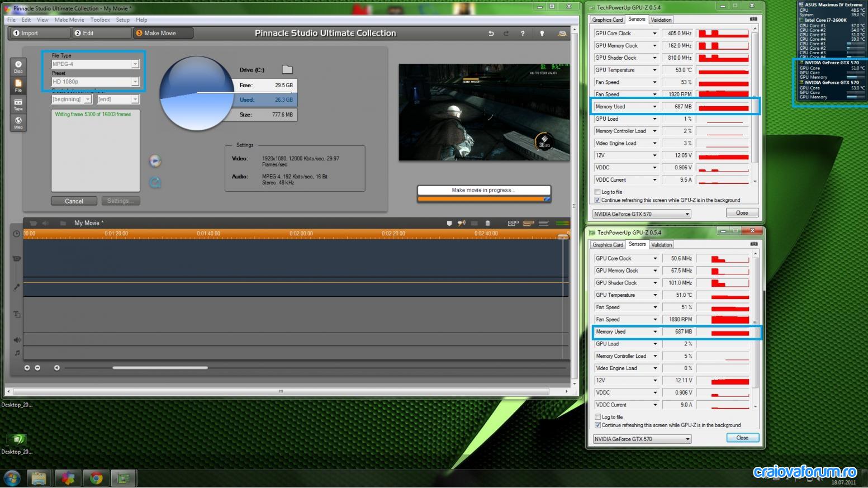Open file in QuickTime player icon

point(155,182)
